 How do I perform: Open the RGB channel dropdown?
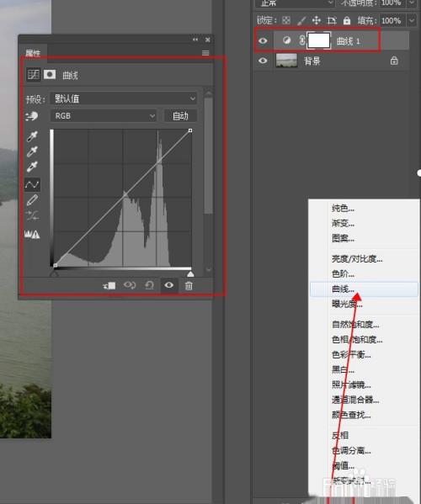coord(104,116)
